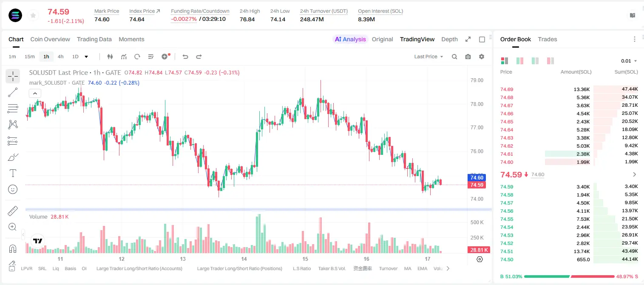This screenshot has width=644, height=285.
Task: Undo the last chart action
Action: click(185, 57)
